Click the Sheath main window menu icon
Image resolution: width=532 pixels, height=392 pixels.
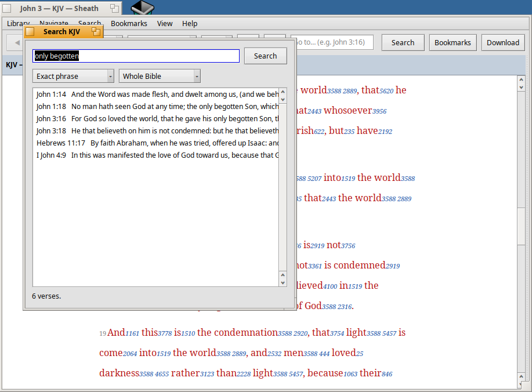coord(7,8)
